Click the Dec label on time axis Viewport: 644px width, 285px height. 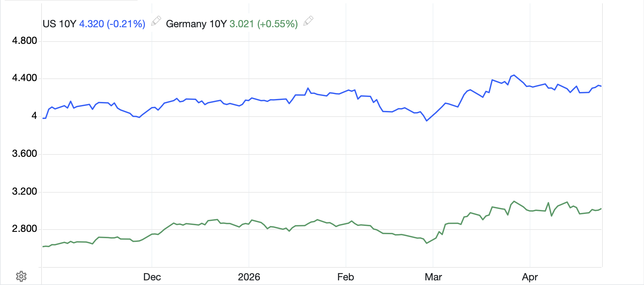tap(152, 277)
